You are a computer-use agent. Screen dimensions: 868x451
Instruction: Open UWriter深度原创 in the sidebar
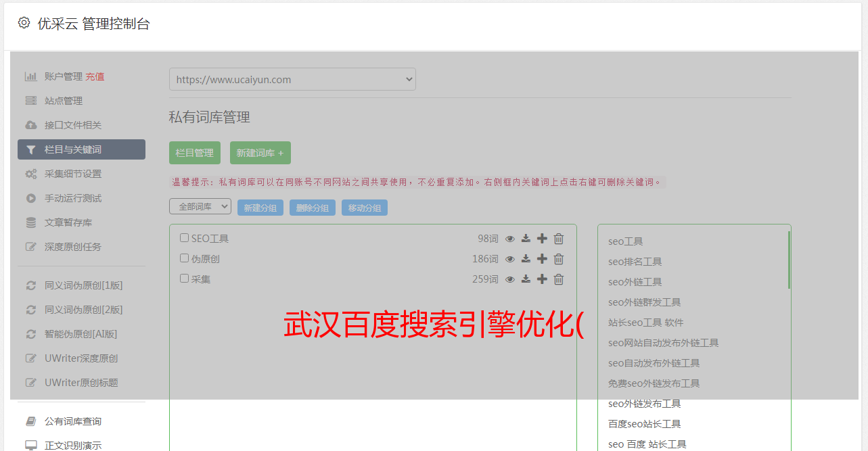(x=81, y=358)
